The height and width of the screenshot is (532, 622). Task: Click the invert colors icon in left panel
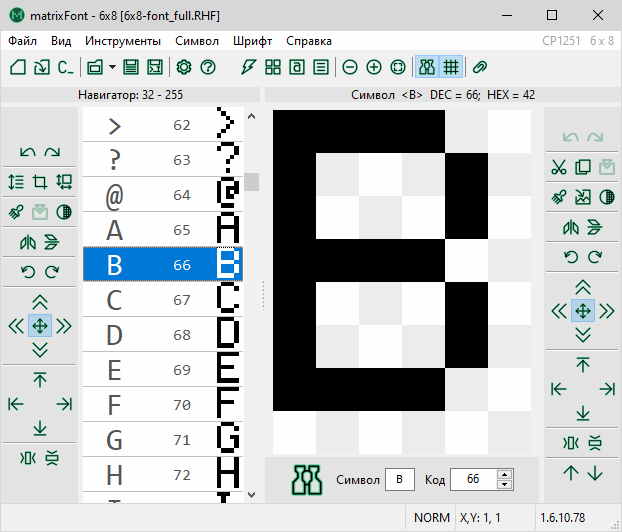[x=64, y=212]
